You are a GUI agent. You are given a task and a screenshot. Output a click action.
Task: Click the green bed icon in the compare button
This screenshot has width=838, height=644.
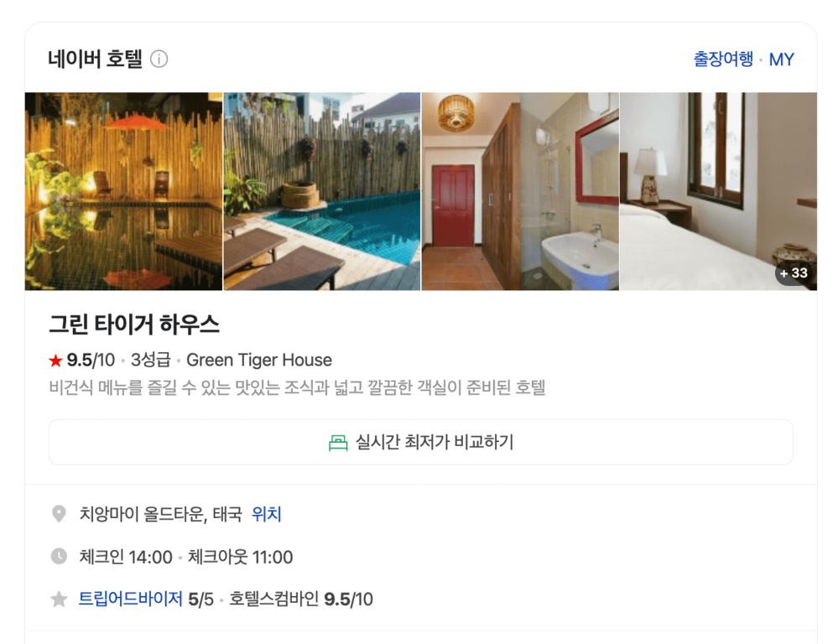pyautogui.click(x=338, y=443)
